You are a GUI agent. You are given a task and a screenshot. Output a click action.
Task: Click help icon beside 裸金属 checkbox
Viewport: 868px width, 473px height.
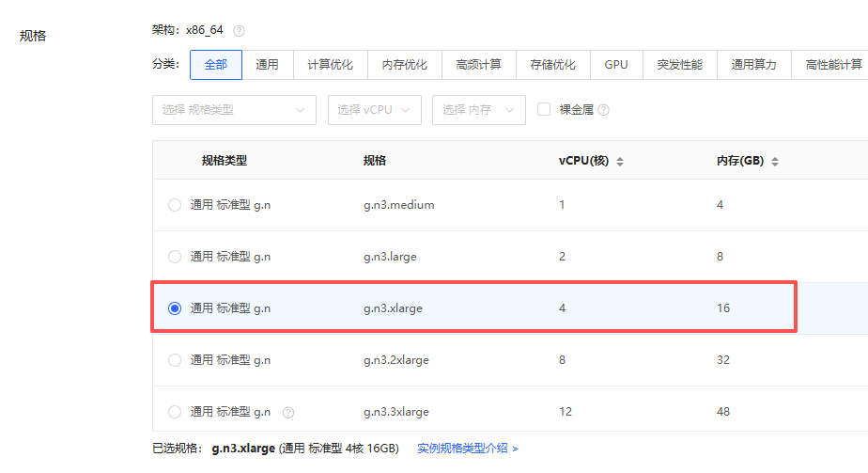point(603,110)
